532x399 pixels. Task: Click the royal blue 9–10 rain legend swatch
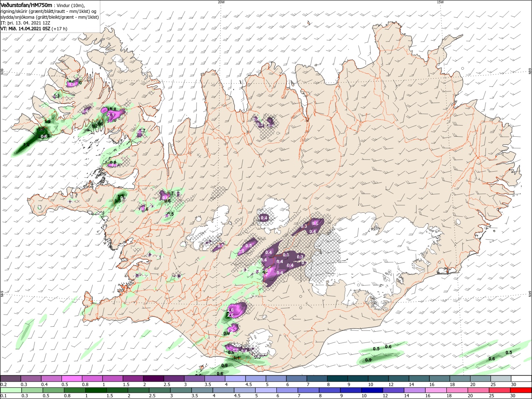351,390
